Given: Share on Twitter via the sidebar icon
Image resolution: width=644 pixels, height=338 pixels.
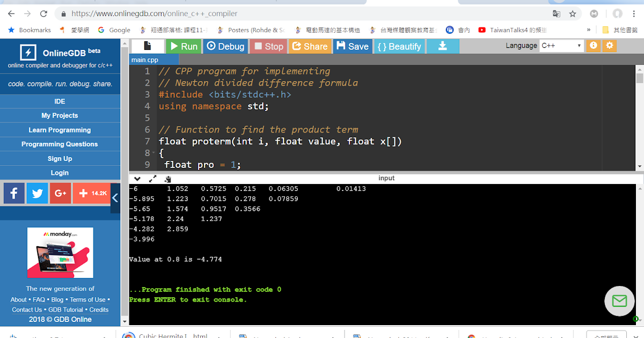Looking at the screenshot, I should (x=37, y=193).
